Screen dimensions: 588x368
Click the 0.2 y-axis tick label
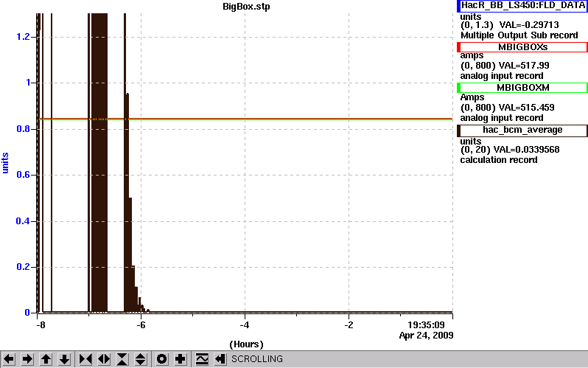(x=23, y=267)
